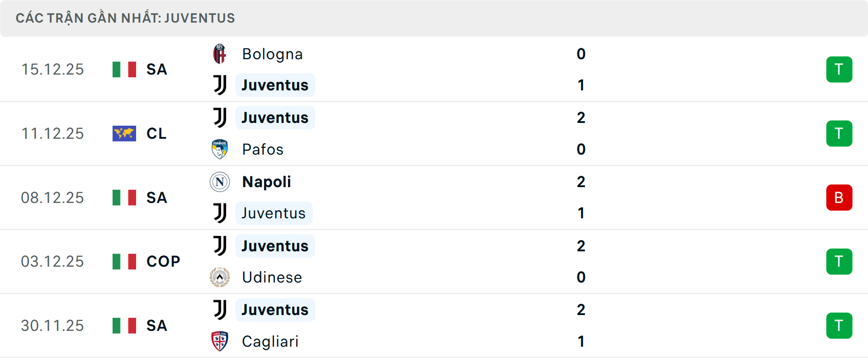Image resolution: width=868 pixels, height=358 pixels.
Task: Click the Italy flag next to SA on 15.12.25
Action: [124, 69]
